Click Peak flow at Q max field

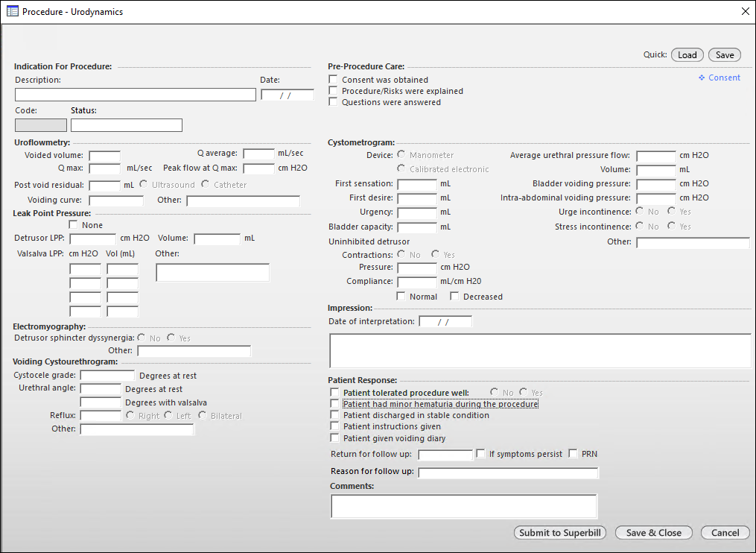pos(259,168)
